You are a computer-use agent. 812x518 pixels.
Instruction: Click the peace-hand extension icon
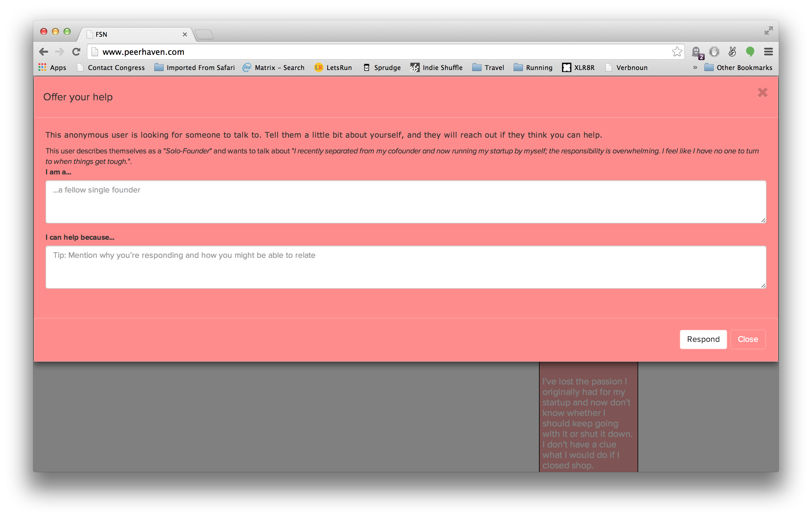pyautogui.click(x=732, y=52)
